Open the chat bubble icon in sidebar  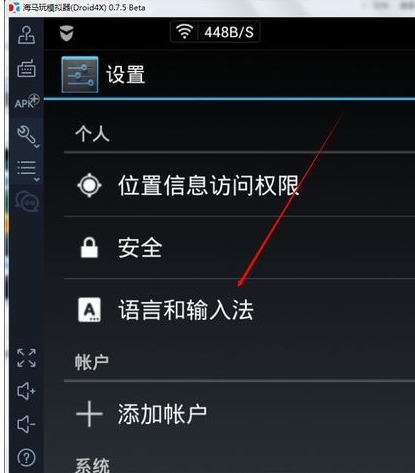click(27, 201)
